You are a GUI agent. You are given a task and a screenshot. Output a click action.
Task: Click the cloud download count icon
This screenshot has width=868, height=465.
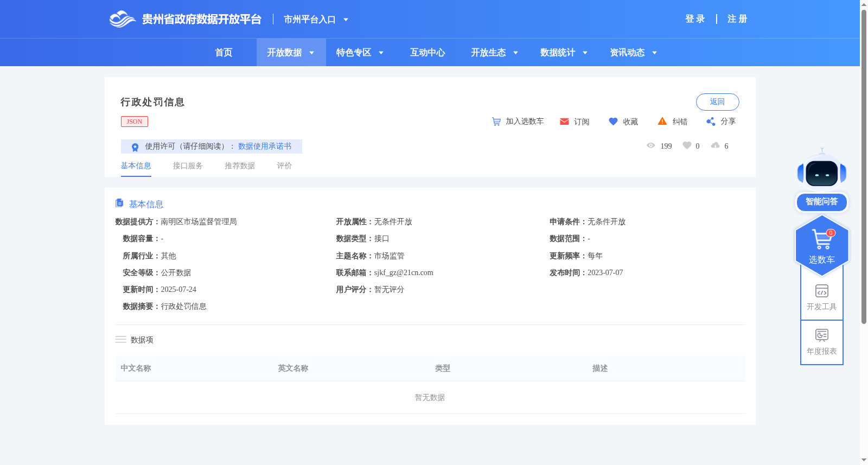point(716,145)
